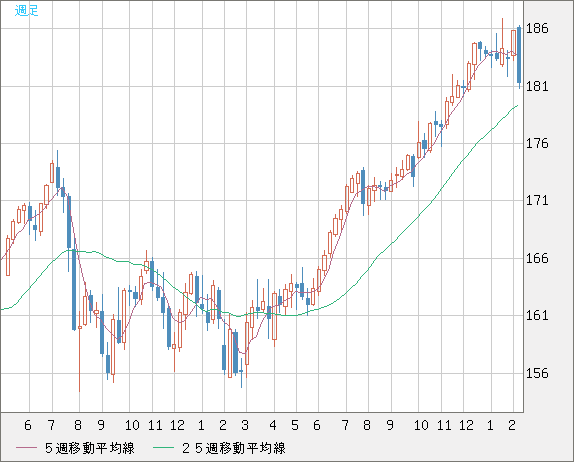Select the 156 price axis label
Image resolution: width=574 pixels, height=462 pixels.
tap(537, 374)
